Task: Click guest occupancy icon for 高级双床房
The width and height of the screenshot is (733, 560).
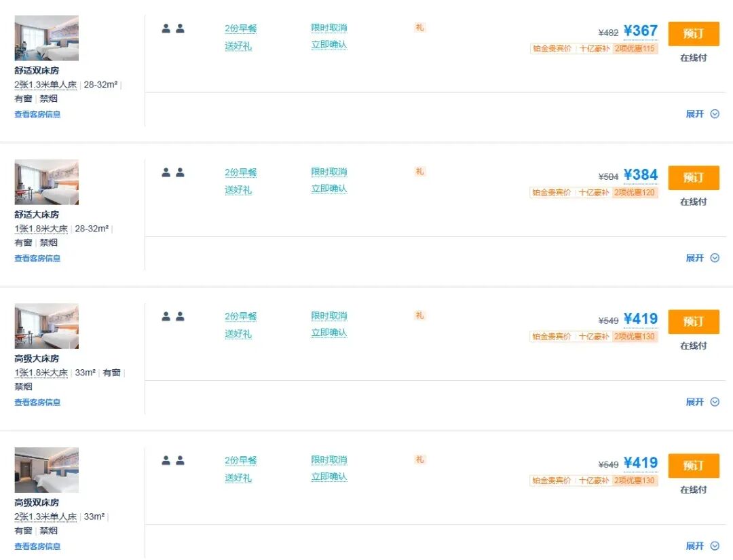Action: pos(173,460)
